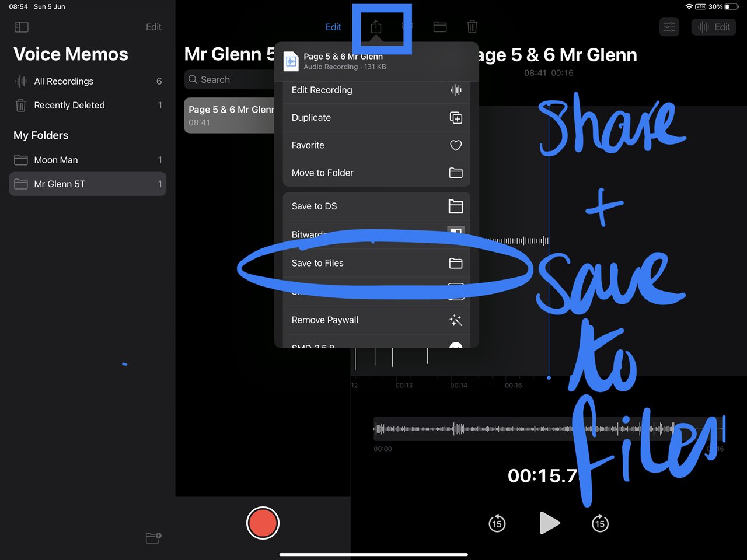Open playback options sliders icon

(669, 27)
